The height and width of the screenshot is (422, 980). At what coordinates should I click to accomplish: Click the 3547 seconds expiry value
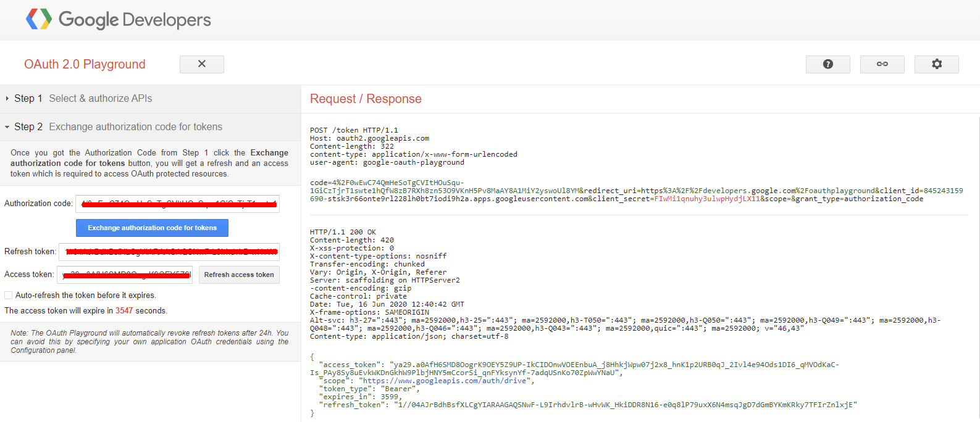pos(124,311)
